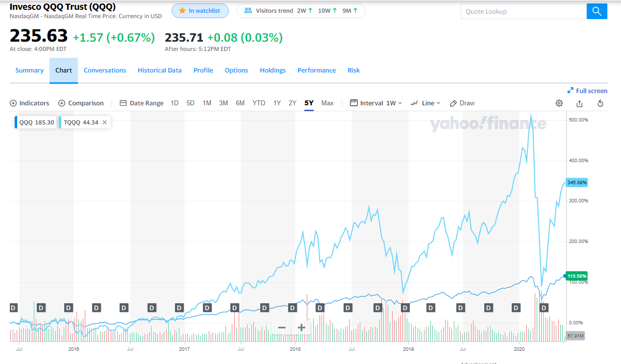
Task: Click the 345.89% TQQQ price label
Action: coord(577,182)
